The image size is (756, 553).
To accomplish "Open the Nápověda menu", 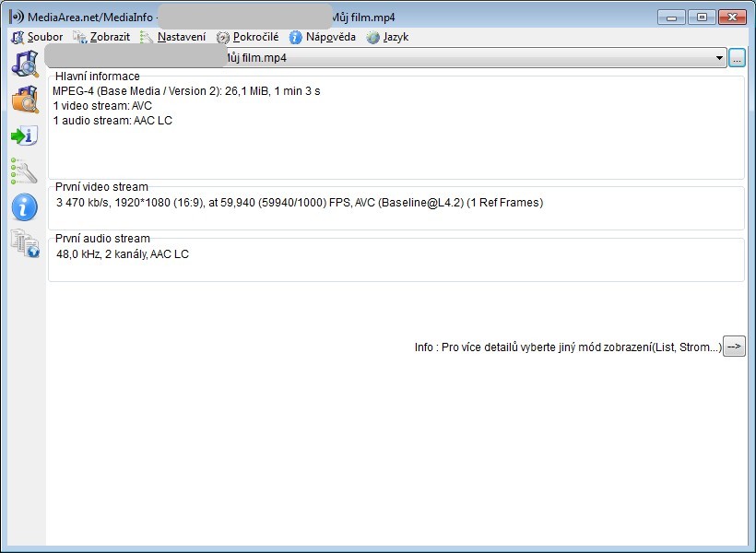I will click(x=323, y=37).
